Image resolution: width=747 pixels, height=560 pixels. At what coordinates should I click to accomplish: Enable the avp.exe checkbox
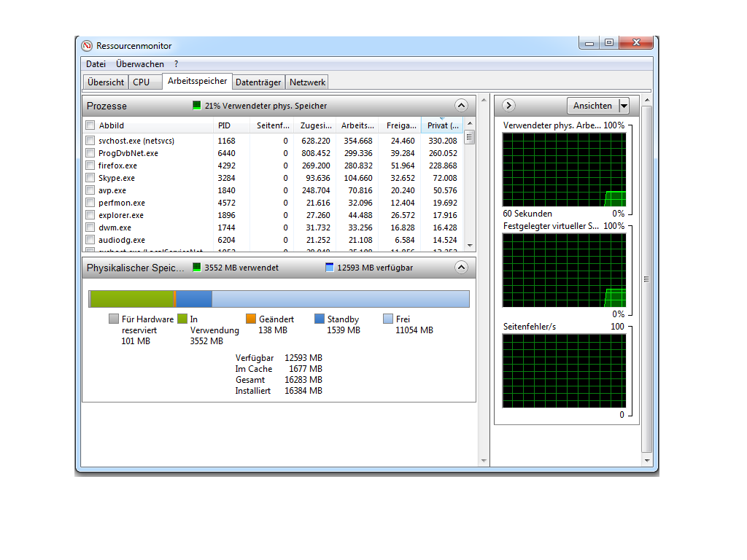point(90,190)
